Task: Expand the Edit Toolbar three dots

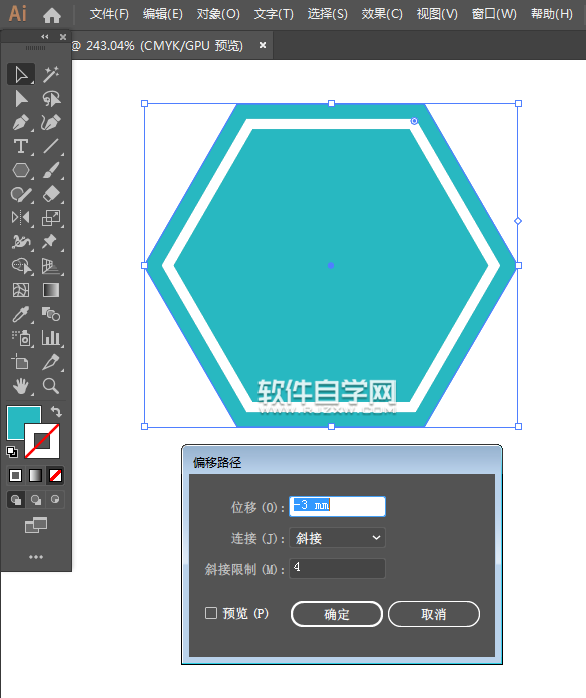Action: (x=36, y=557)
